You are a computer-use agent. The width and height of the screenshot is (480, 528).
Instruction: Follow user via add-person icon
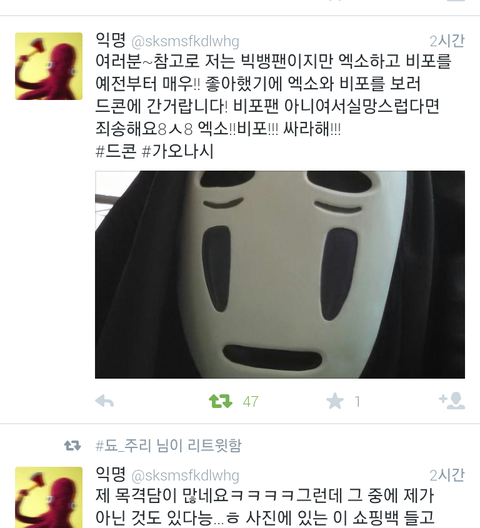coord(452,401)
